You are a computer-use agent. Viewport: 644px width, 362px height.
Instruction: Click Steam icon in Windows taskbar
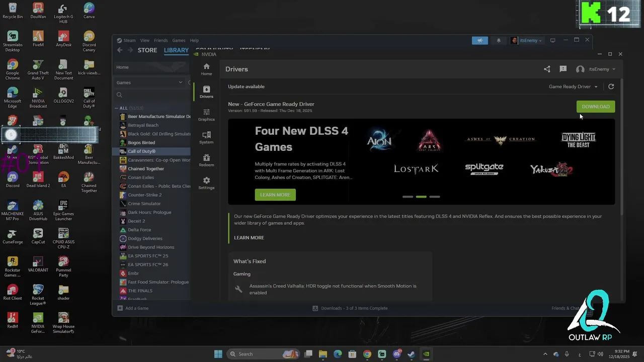coord(411,354)
